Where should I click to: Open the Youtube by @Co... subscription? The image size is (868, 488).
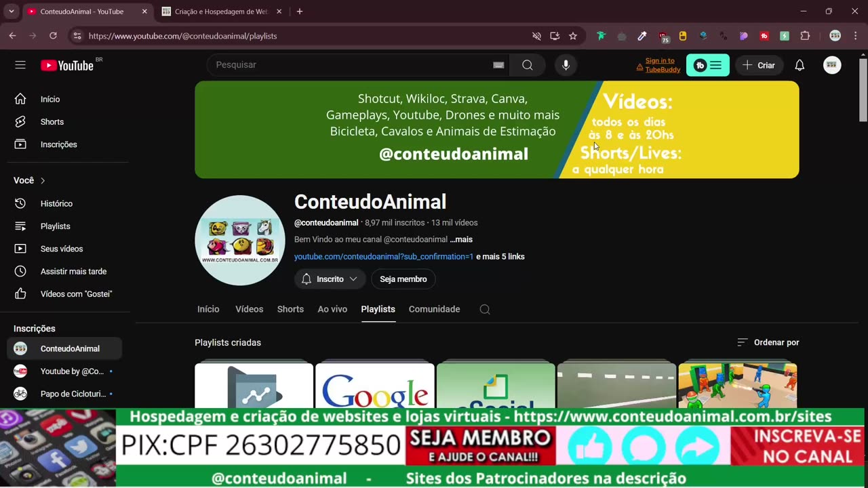[x=64, y=371]
